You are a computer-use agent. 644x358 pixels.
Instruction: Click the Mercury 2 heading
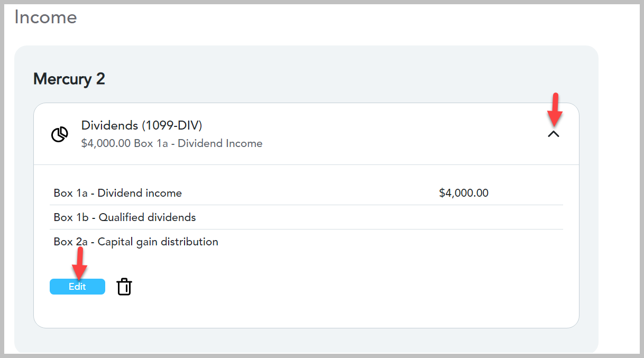[69, 79]
